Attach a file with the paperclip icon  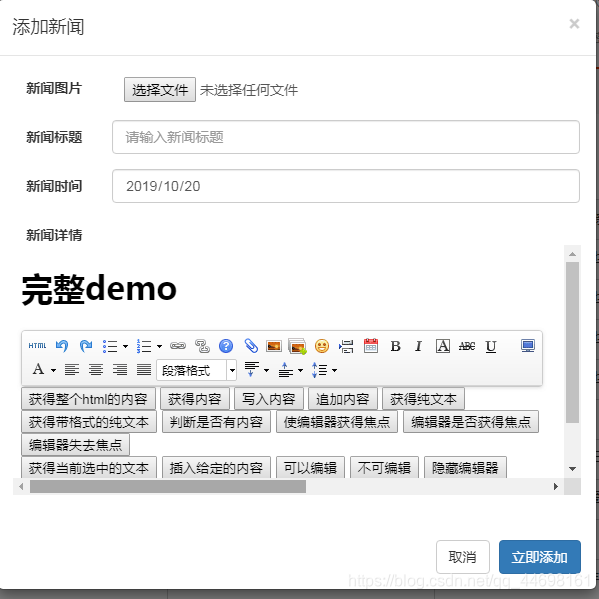251,346
